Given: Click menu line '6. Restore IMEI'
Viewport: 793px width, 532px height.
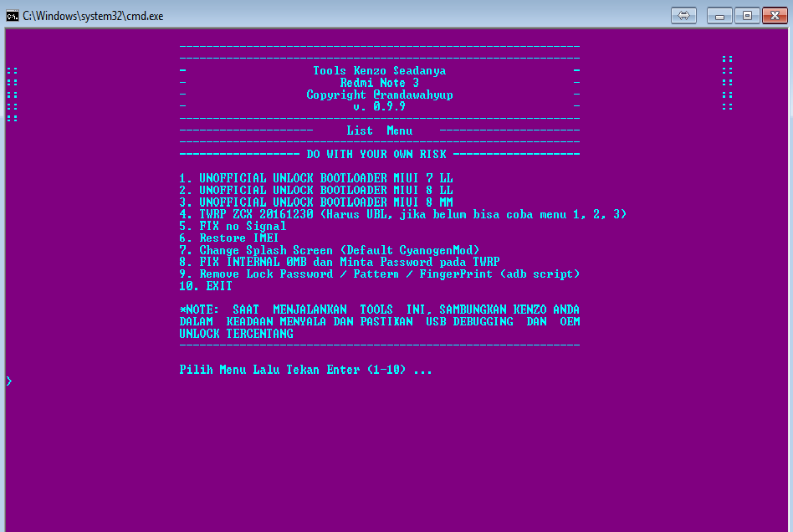Looking at the screenshot, I should 229,238.
